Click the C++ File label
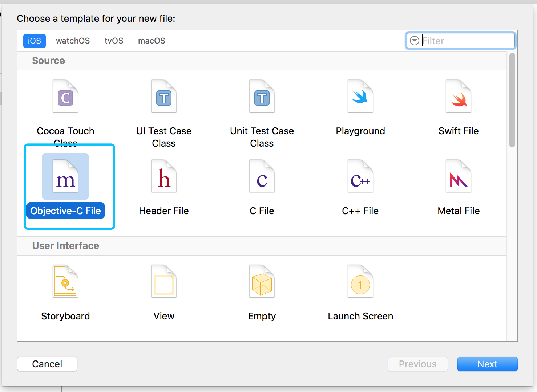This screenshot has width=537, height=392. (x=360, y=211)
